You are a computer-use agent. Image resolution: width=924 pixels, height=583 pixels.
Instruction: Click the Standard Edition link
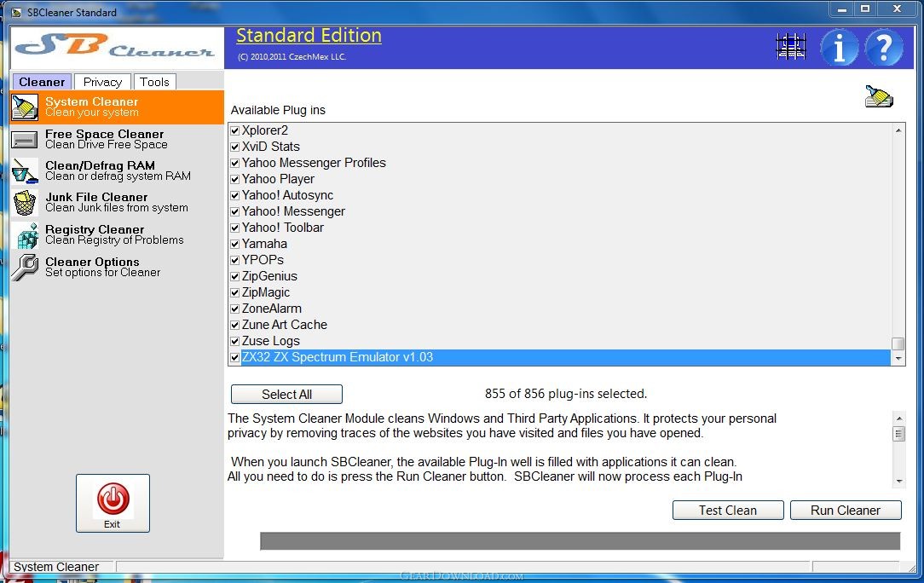(x=309, y=35)
